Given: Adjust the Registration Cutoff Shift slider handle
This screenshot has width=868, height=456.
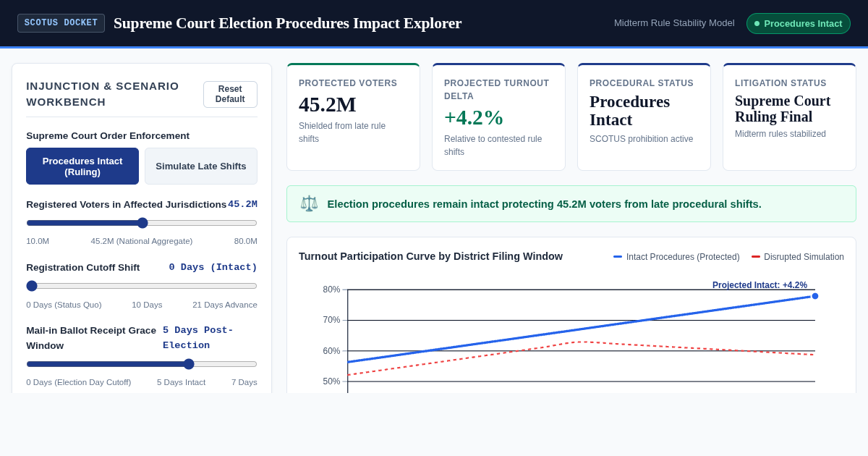Looking at the screenshot, I should point(32,286).
